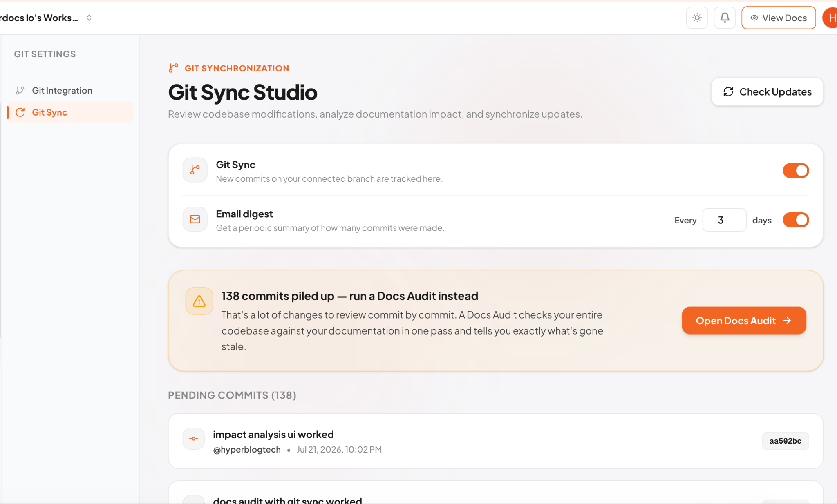The image size is (837, 504).
Task: Click the '138 commits piled up' warning title
Action: tap(350, 296)
